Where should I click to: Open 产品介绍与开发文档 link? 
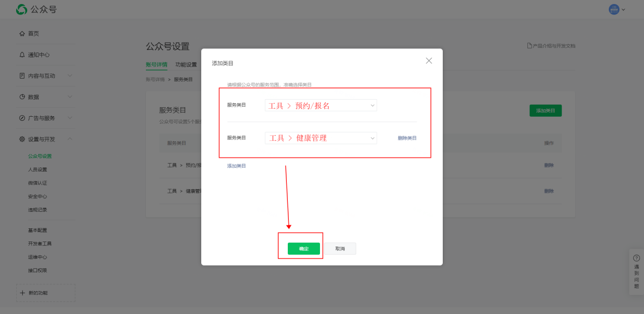[x=551, y=46]
